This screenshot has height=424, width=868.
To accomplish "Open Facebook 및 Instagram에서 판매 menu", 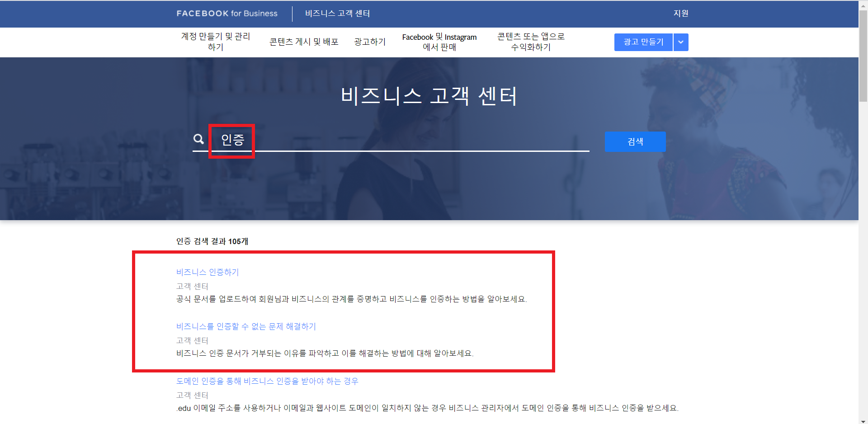I will (439, 42).
